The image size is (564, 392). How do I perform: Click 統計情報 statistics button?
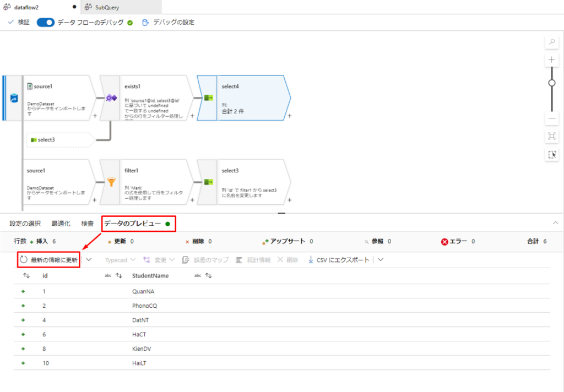coord(253,260)
